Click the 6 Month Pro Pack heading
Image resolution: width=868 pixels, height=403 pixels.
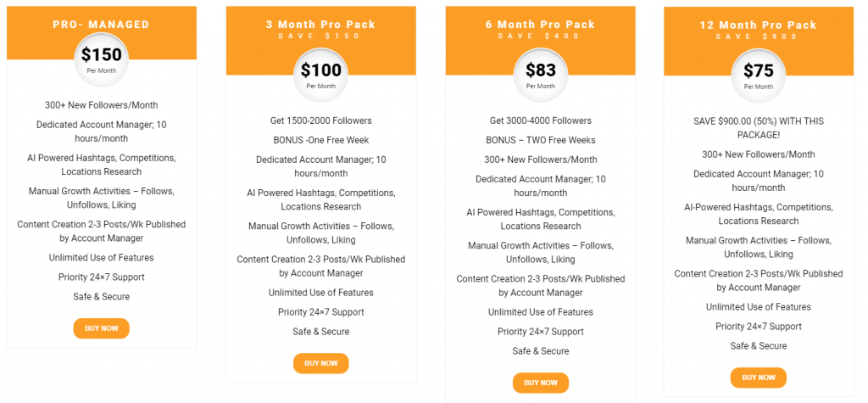click(x=540, y=25)
